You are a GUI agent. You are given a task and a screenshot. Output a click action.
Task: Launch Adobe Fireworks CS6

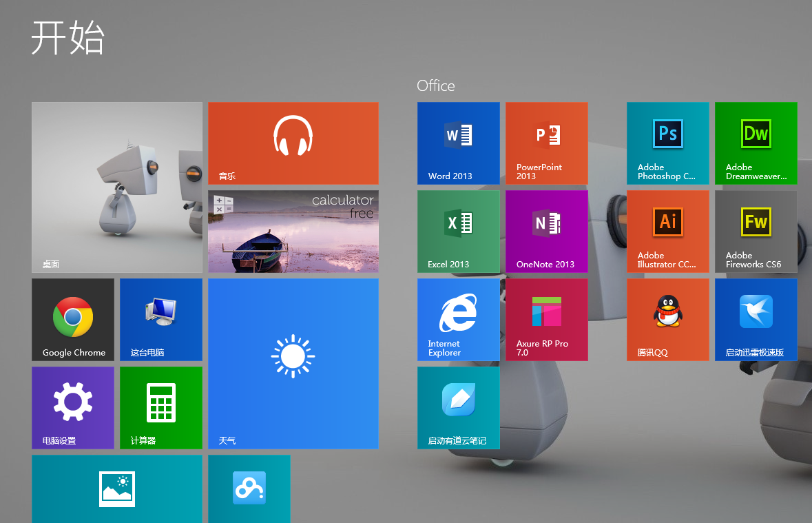[x=756, y=232]
